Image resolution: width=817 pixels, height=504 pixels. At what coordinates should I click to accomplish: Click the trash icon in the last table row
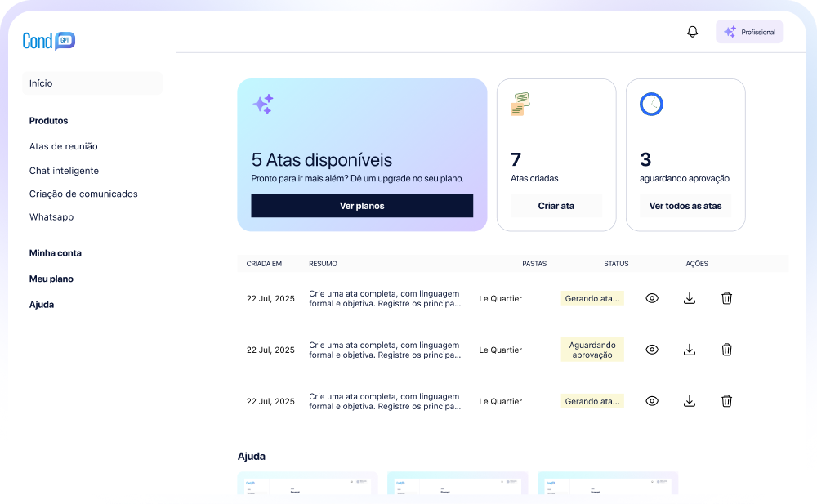tap(726, 401)
